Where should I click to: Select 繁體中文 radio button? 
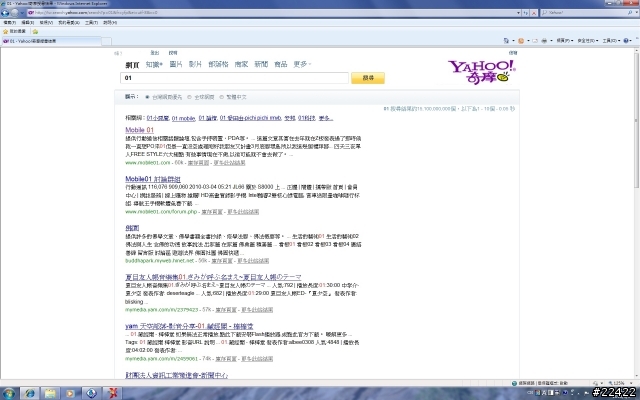coord(222,97)
